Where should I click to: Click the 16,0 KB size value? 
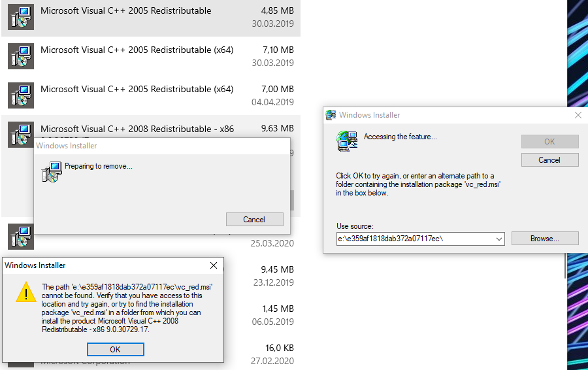coord(280,348)
